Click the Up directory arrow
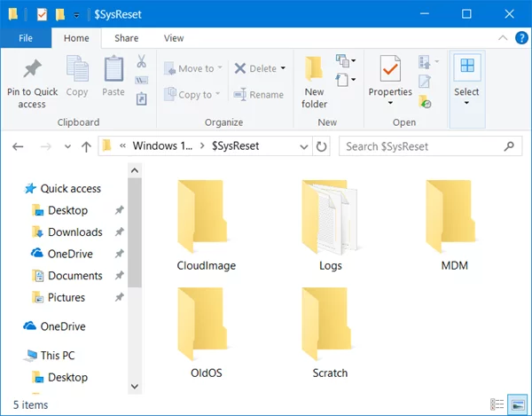 [86, 146]
